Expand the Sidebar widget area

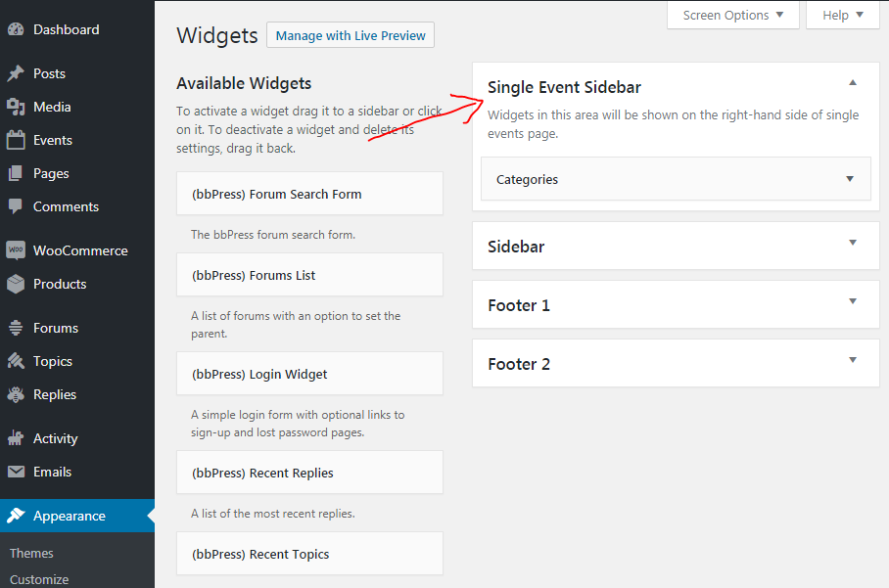pyautogui.click(x=852, y=243)
